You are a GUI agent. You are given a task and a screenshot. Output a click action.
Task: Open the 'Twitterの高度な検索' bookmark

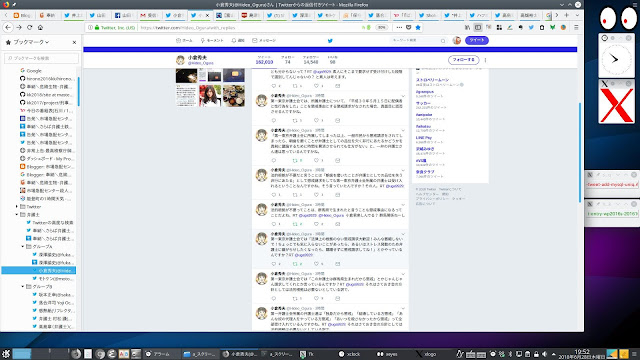[x=49, y=222]
